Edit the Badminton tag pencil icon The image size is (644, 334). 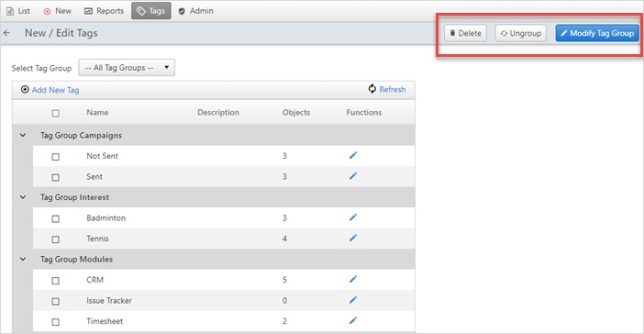point(353,217)
